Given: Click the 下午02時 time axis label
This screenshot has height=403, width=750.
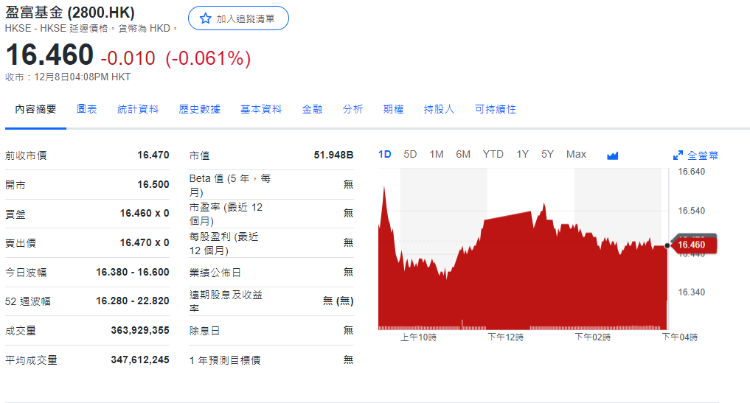Looking at the screenshot, I should pyautogui.click(x=592, y=338).
